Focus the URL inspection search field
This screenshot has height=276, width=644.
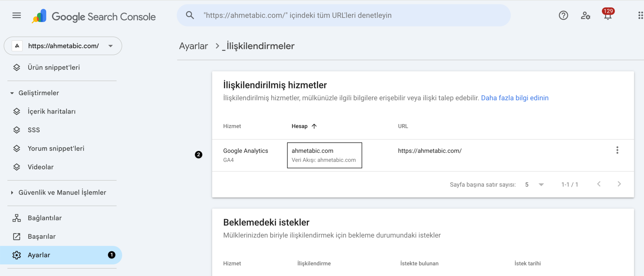tap(344, 15)
